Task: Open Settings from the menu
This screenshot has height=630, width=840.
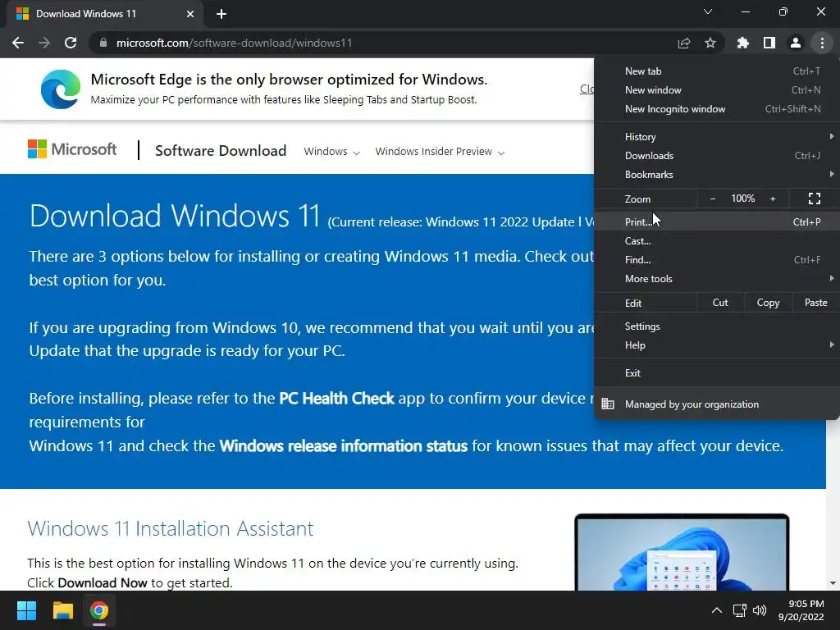Action: pyautogui.click(x=717, y=326)
